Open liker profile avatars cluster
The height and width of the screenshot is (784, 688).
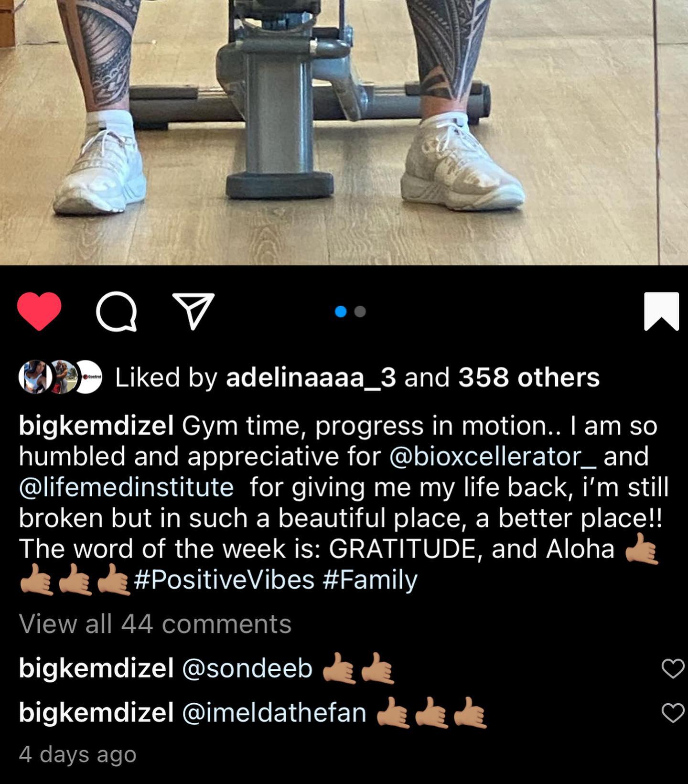click(x=60, y=377)
